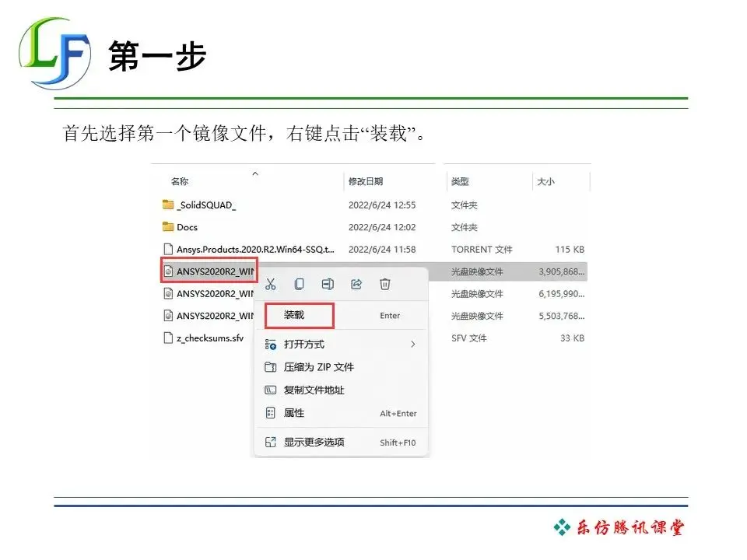
Task: Select the Ansys.Products torrent file icon
Action: pyautogui.click(x=168, y=249)
